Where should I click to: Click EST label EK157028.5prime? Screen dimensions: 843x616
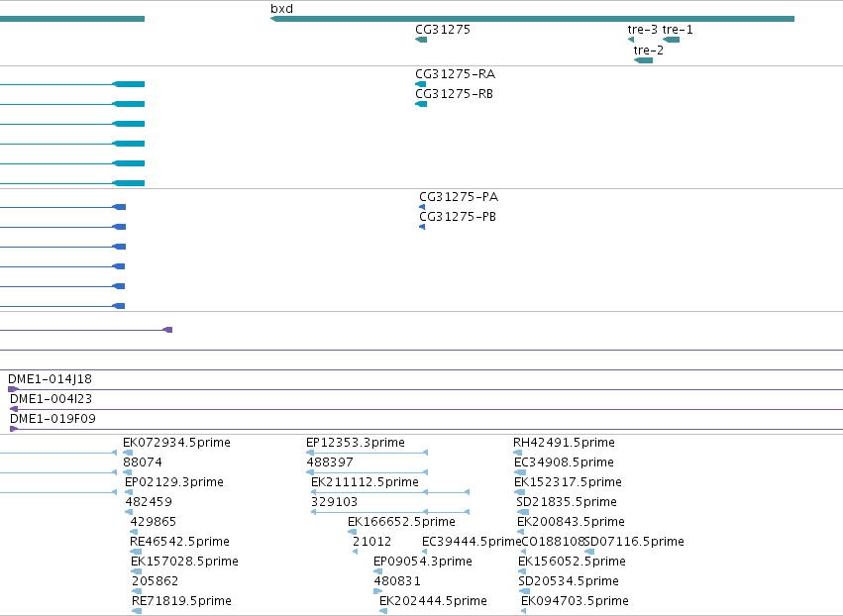[184, 562]
